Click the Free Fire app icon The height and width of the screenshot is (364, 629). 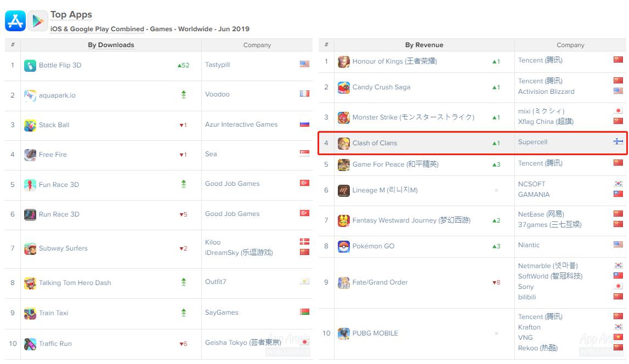tap(30, 155)
